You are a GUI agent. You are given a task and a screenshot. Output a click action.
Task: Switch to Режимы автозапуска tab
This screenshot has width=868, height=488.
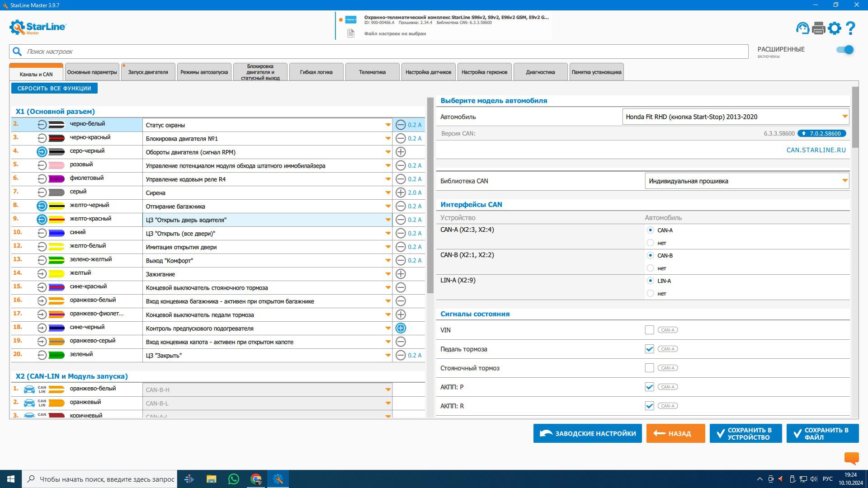click(x=204, y=72)
